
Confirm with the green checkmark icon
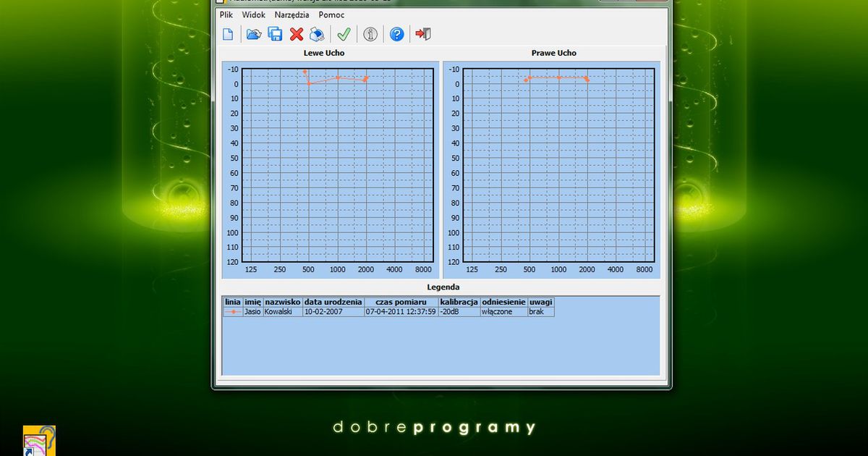pyautogui.click(x=344, y=33)
